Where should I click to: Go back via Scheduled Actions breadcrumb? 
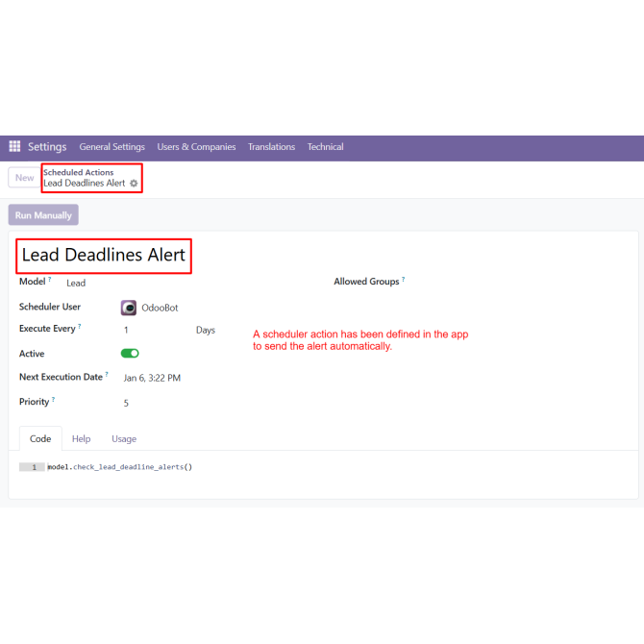(79, 172)
